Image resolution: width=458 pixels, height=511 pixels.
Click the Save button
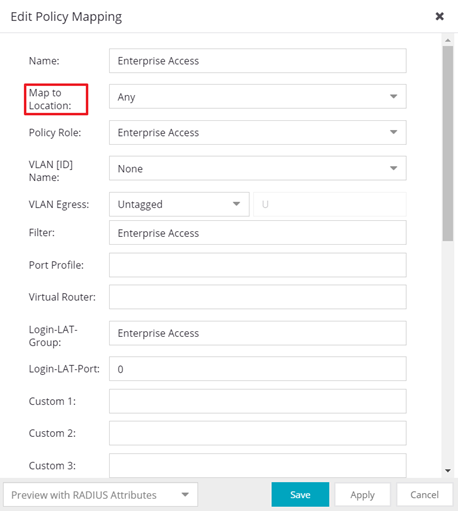(300, 495)
